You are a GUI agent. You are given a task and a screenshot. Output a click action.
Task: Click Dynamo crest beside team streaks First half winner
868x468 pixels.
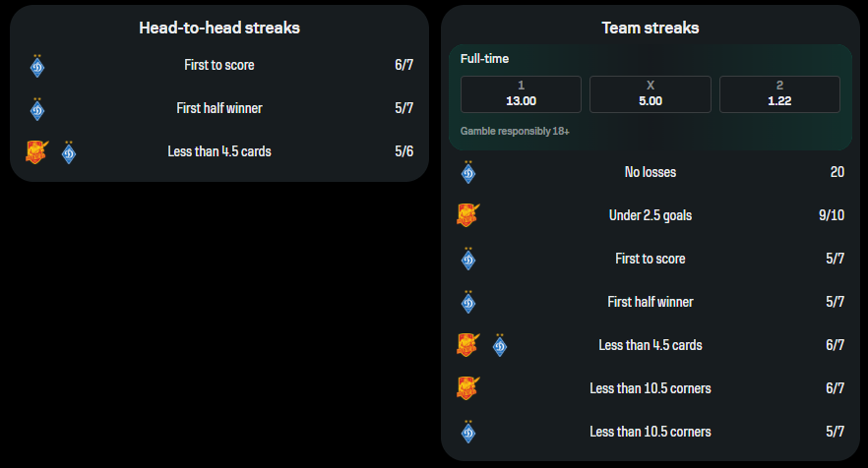coord(468,302)
